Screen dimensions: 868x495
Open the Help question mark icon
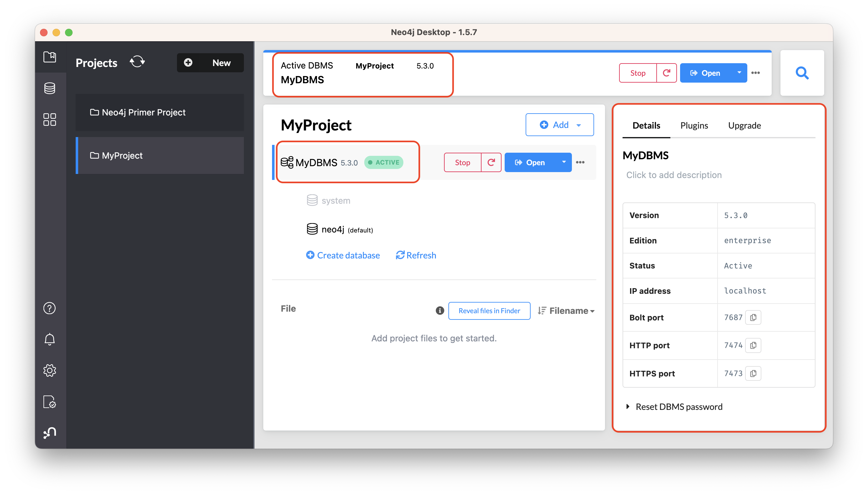(x=50, y=308)
